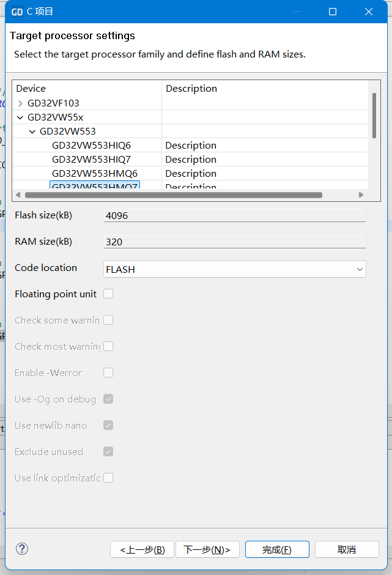Screen dimensions: 392x575
Task: Click the 取消 cancel button
Action: point(347,549)
